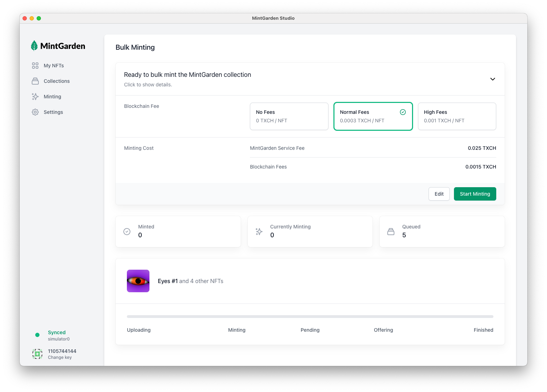Image resolution: width=547 pixels, height=392 pixels.
Task: Open the Eyes #1 NFT thumbnail
Action: (138, 281)
